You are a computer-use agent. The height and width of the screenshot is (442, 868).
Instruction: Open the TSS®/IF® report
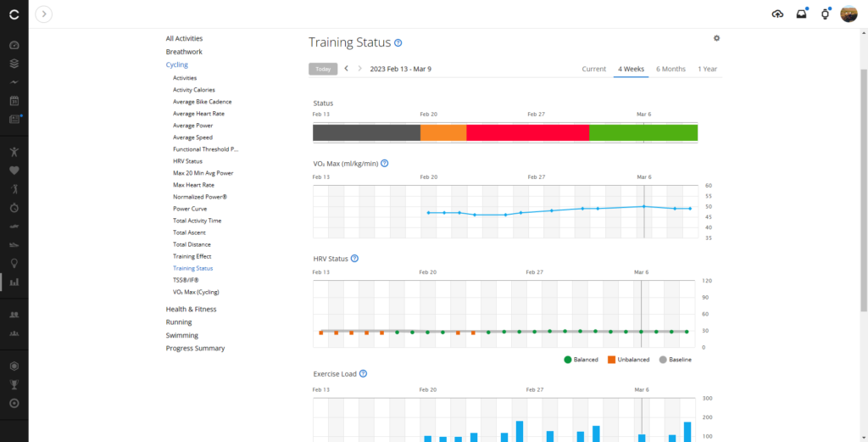coord(186,280)
